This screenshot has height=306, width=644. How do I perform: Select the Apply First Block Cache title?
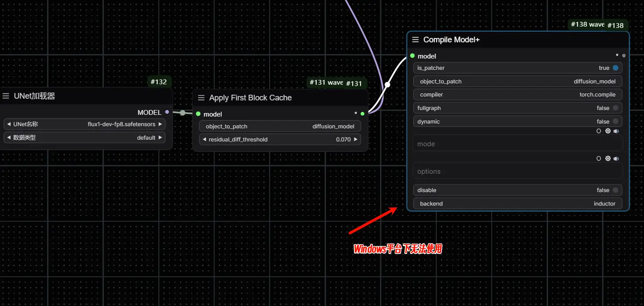(250, 98)
